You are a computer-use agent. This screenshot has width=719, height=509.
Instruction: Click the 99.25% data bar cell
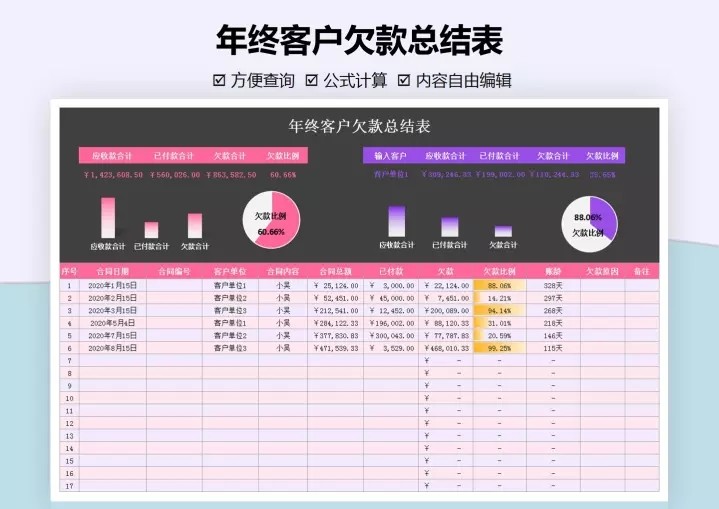(499, 348)
